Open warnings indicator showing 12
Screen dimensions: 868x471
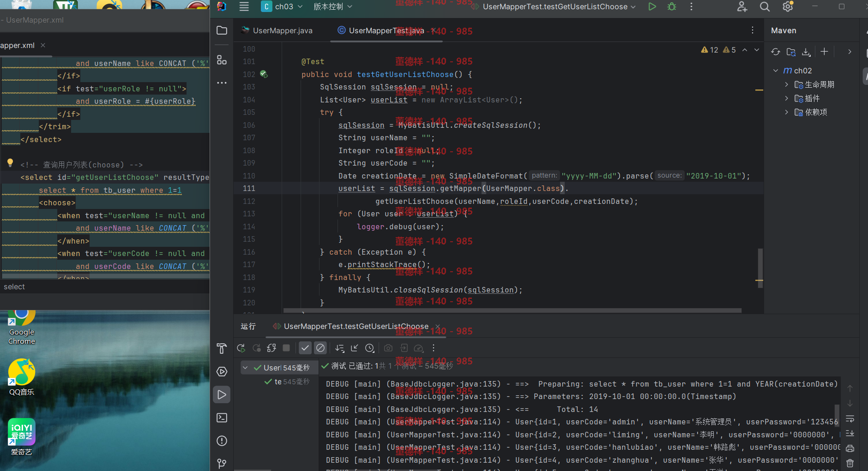pos(710,50)
